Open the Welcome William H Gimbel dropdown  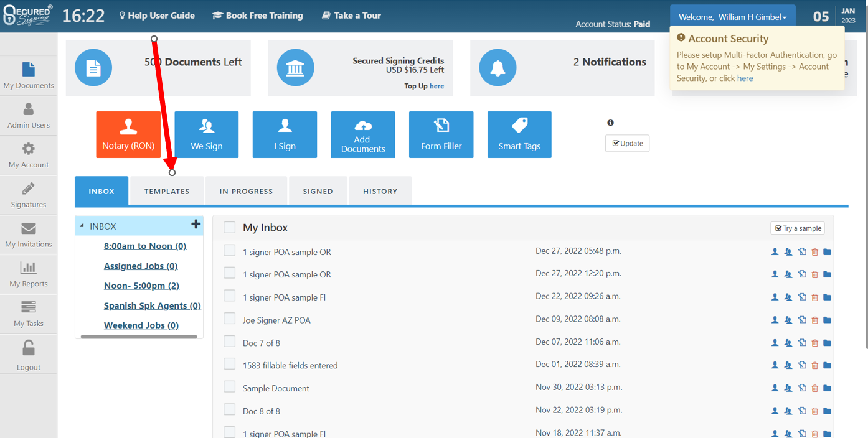[732, 17]
